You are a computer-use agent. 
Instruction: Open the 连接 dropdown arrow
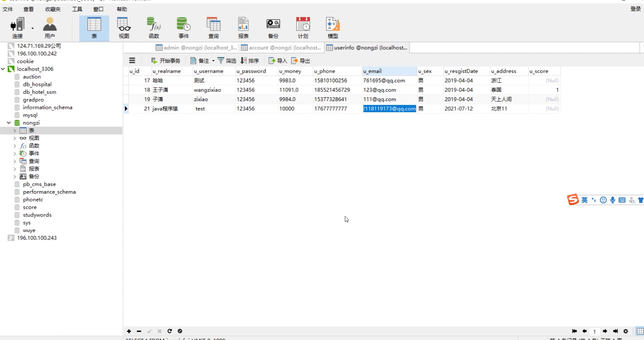pos(33,28)
